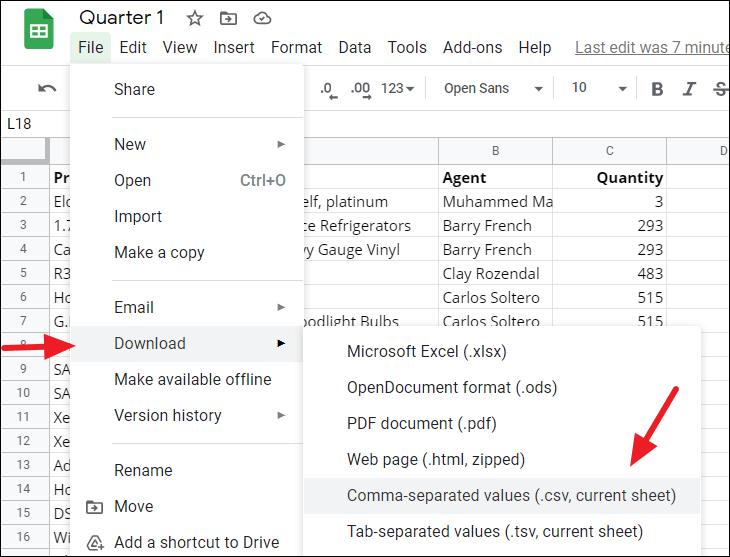
Task: Click the Clay Rozendal cell
Action: (495, 273)
